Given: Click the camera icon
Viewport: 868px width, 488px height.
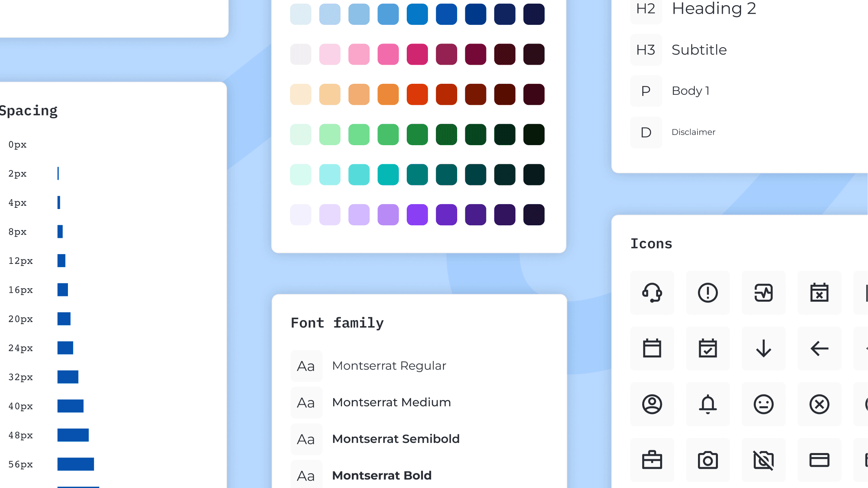Looking at the screenshot, I should (x=708, y=460).
